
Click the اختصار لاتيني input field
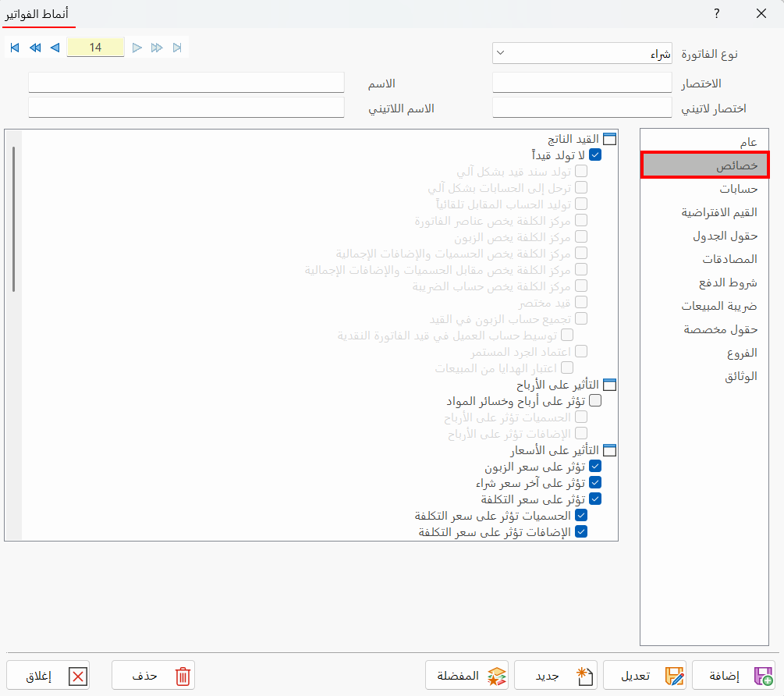tap(582, 108)
